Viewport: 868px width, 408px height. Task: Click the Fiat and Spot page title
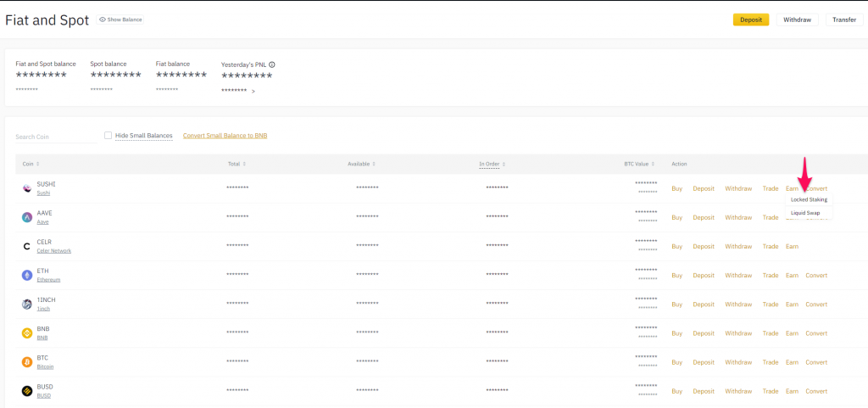pyautogui.click(x=47, y=20)
